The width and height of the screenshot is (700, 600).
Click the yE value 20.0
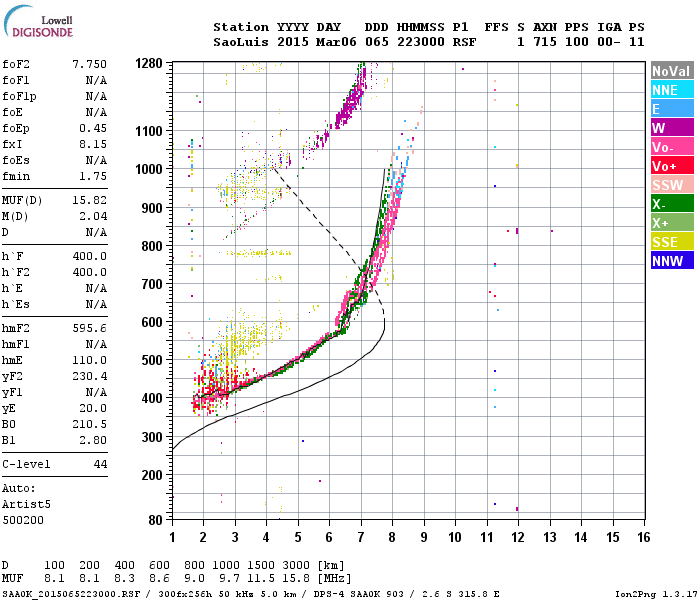click(93, 408)
